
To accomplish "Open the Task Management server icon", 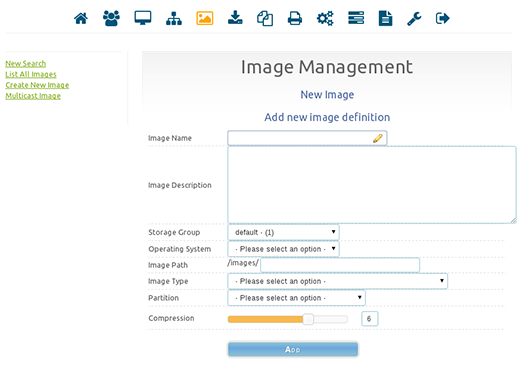I will [356, 18].
